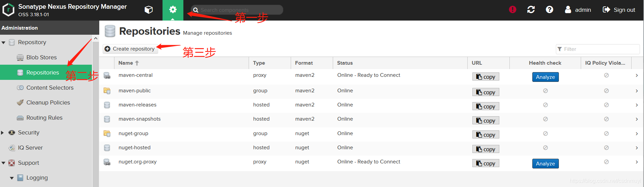
Task: Copy URL of maven-central
Action: coord(486,77)
